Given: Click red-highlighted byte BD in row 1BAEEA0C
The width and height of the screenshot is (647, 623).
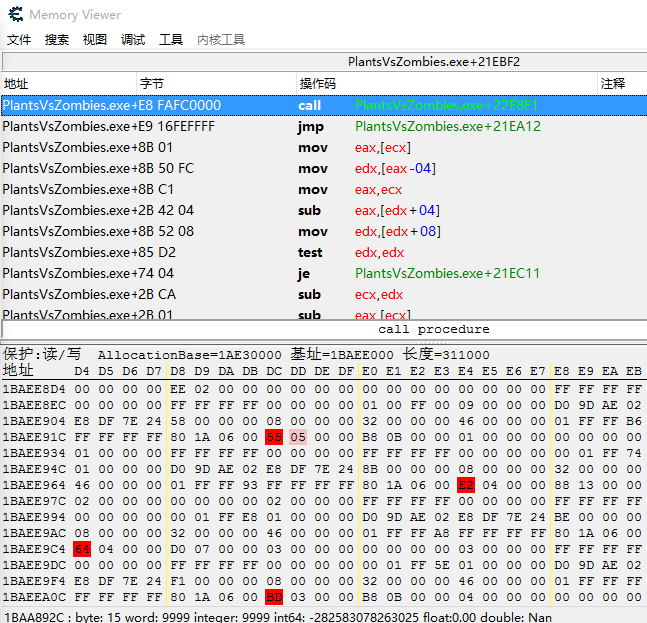Looking at the screenshot, I should coord(274,597).
